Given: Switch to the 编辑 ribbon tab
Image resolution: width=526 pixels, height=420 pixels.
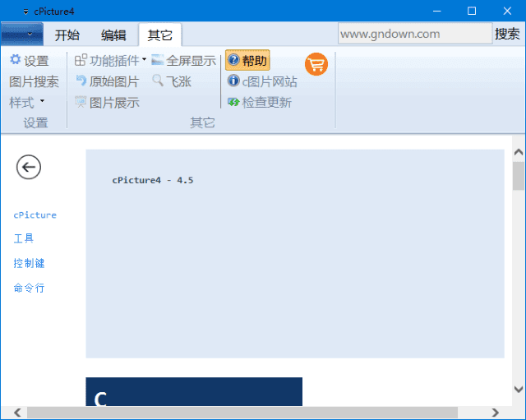Looking at the screenshot, I should pos(113,35).
